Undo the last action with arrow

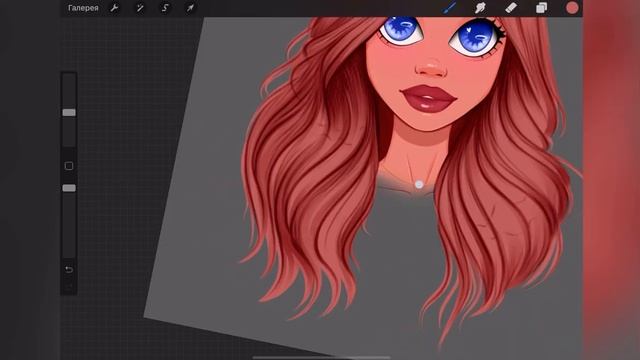pyautogui.click(x=69, y=269)
